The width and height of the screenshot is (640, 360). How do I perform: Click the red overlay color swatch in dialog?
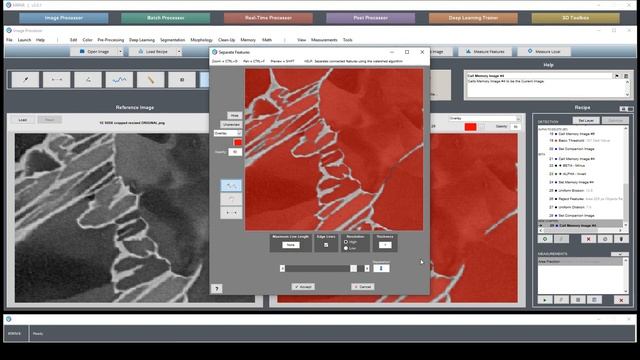[238, 142]
